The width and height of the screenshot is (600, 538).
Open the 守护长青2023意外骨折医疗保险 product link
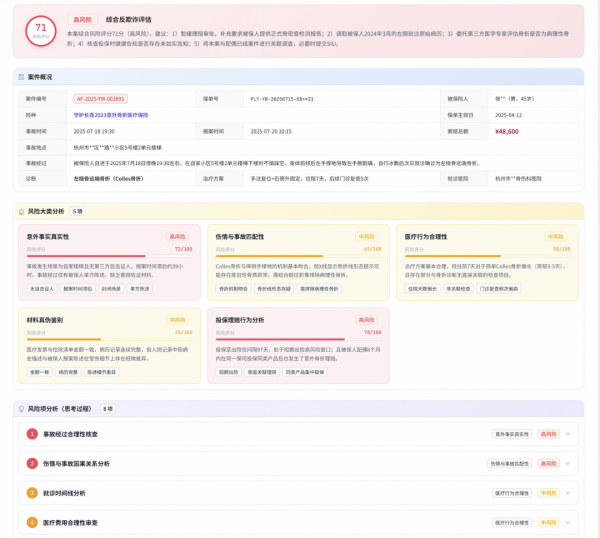point(111,115)
